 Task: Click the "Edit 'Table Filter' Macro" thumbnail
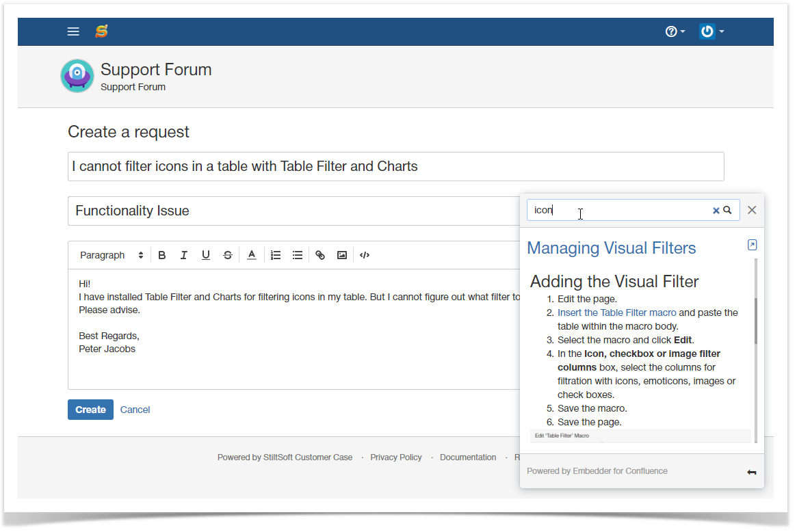click(x=640, y=436)
